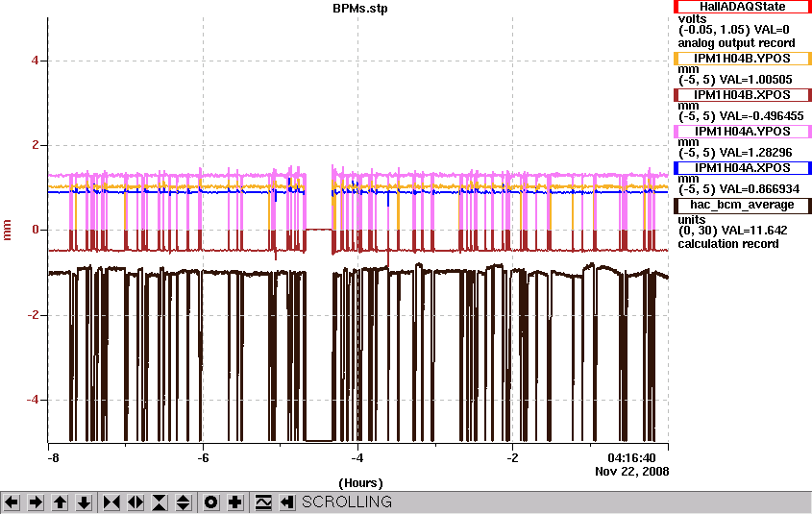Click the (Hours) x-axis label
Screen dimensions: 812x514
click(360, 483)
